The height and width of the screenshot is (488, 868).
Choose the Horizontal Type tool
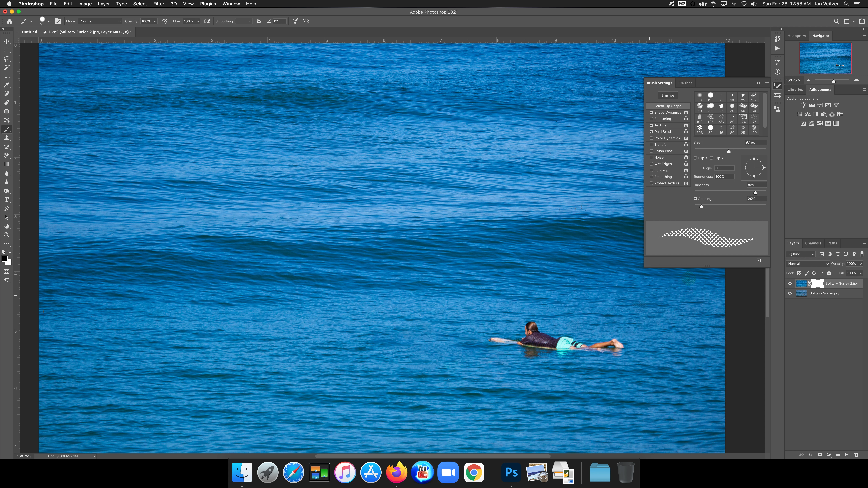point(6,200)
